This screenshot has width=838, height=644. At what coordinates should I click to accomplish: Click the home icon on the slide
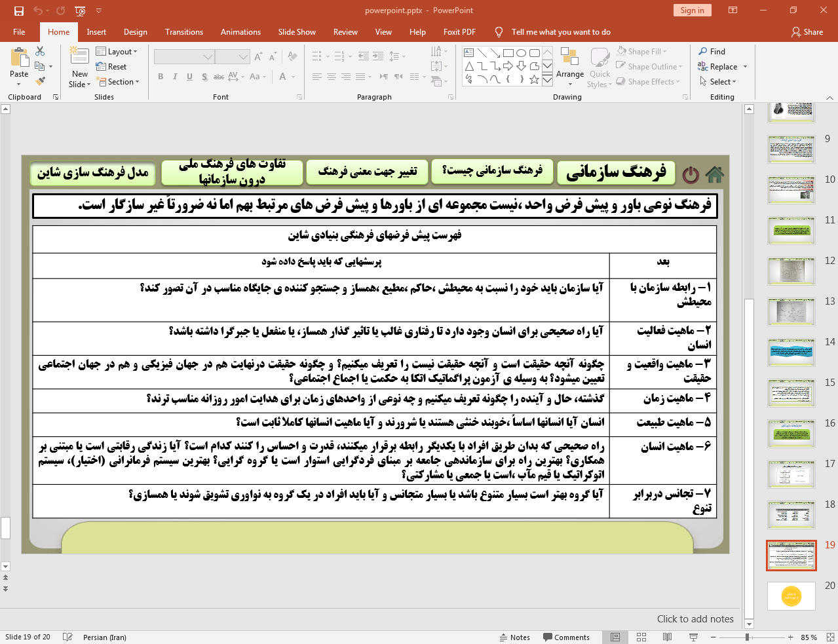715,174
